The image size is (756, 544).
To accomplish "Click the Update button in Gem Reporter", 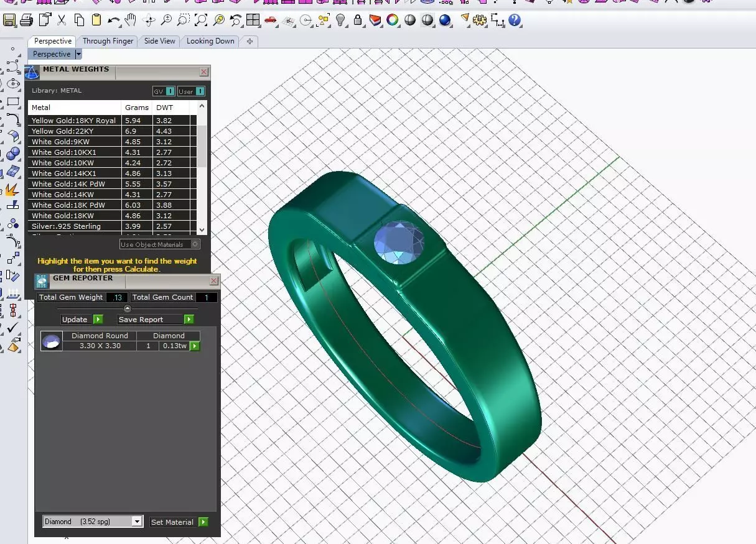I will coord(77,320).
